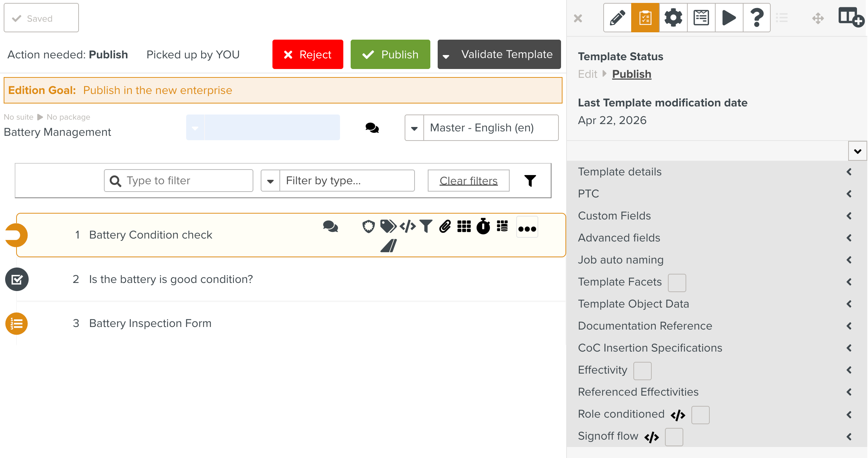Open the Master - English language dropdown
This screenshot has width=868, height=458.
coord(481,128)
